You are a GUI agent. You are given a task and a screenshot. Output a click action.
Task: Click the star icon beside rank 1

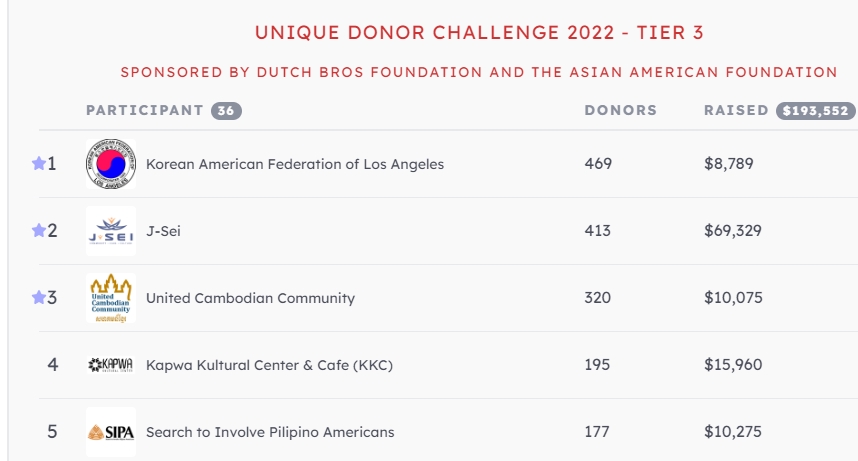tap(38, 163)
